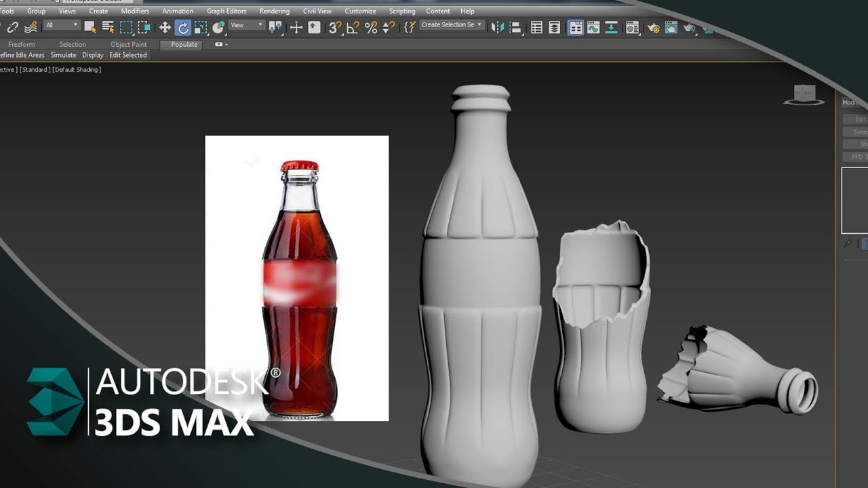Open the Customize menu
This screenshot has height=488, width=868.
pos(360,11)
